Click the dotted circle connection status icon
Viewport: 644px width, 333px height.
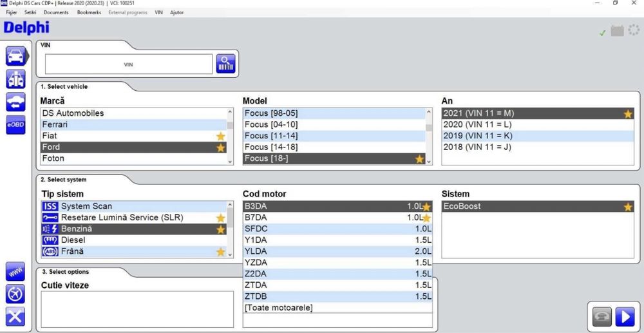point(634,30)
